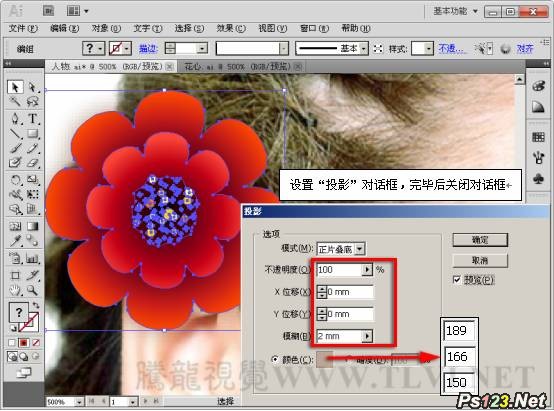Open the 效果 (Effect) menu

231,28
